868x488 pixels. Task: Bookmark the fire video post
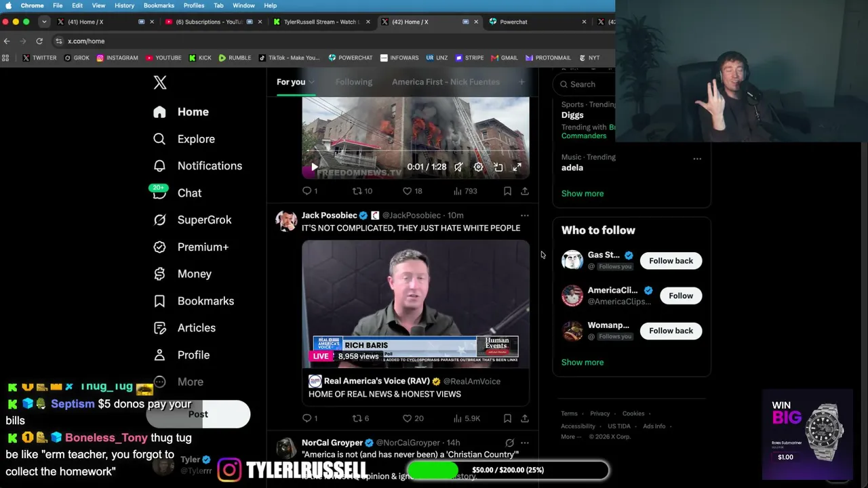(507, 191)
